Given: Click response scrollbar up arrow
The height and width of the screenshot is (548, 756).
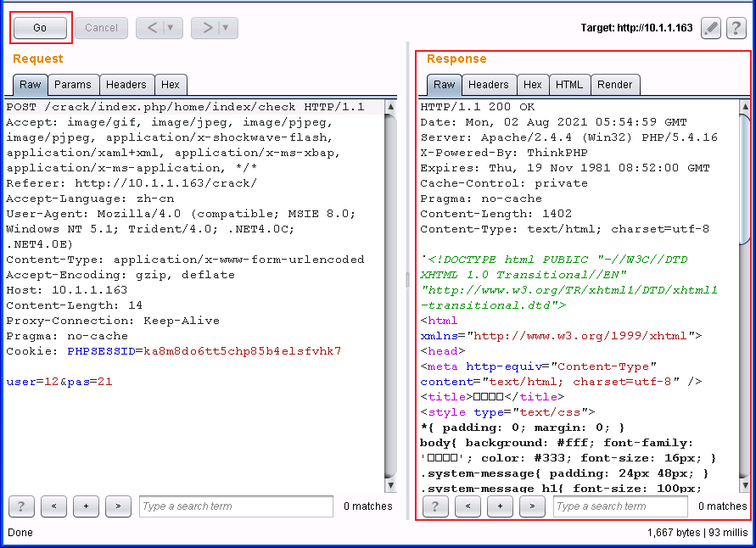Looking at the screenshot, I should pyautogui.click(x=745, y=107).
